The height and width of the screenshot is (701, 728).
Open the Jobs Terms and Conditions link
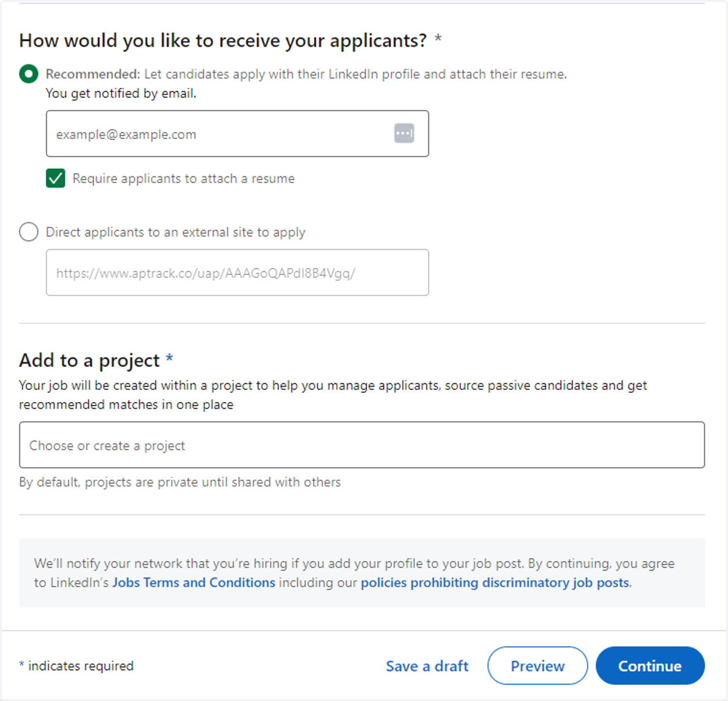[x=194, y=582]
